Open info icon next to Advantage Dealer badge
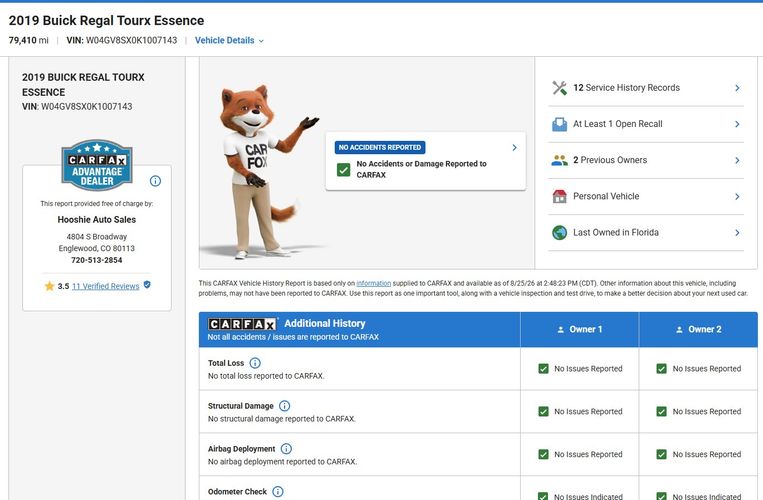The height and width of the screenshot is (500, 763). [155, 181]
